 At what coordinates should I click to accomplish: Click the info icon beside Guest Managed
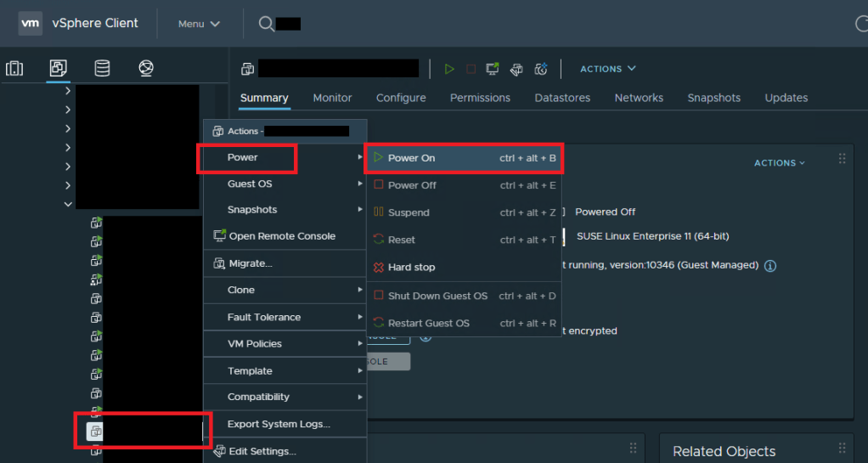[x=770, y=265]
